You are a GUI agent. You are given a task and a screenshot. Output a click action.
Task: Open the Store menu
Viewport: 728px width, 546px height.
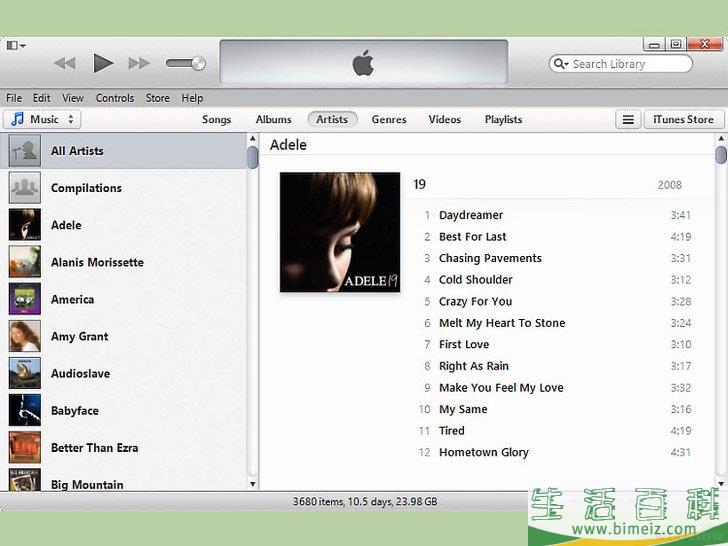click(x=157, y=98)
